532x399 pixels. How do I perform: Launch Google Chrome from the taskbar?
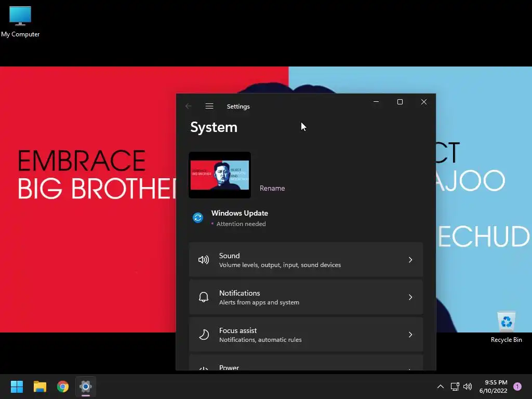[x=63, y=387]
